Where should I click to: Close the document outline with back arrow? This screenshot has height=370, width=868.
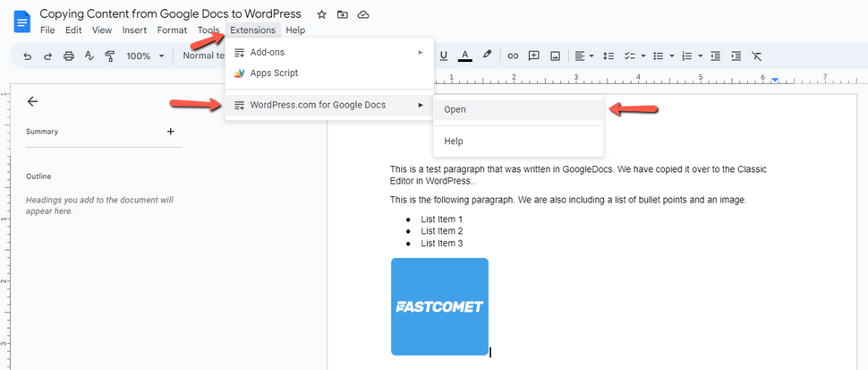pos(32,101)
